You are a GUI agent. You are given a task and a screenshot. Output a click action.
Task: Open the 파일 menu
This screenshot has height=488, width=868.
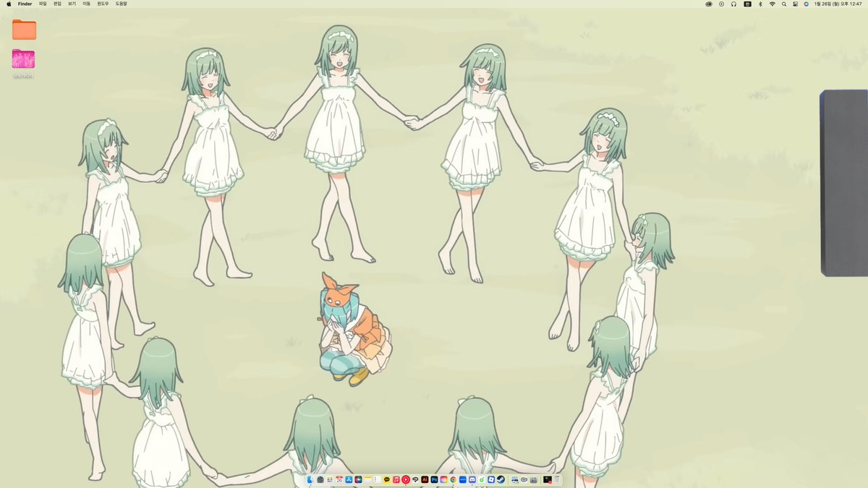point(43,4)
